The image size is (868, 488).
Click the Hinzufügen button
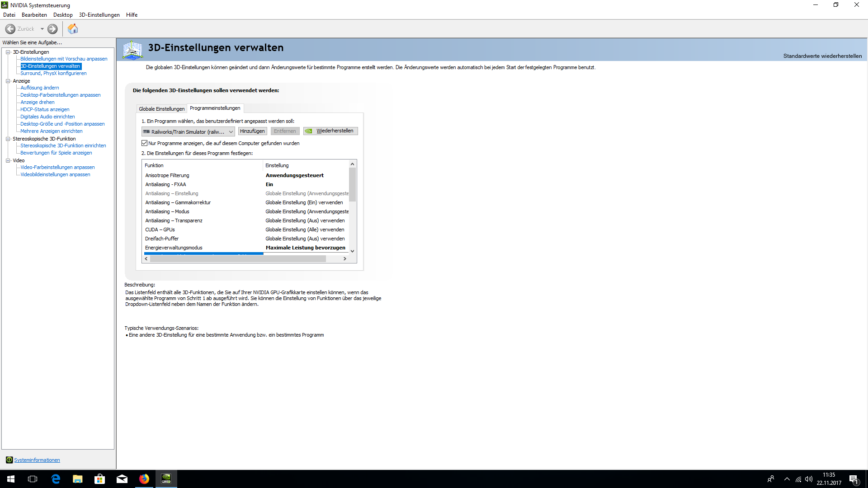(252, 131)
